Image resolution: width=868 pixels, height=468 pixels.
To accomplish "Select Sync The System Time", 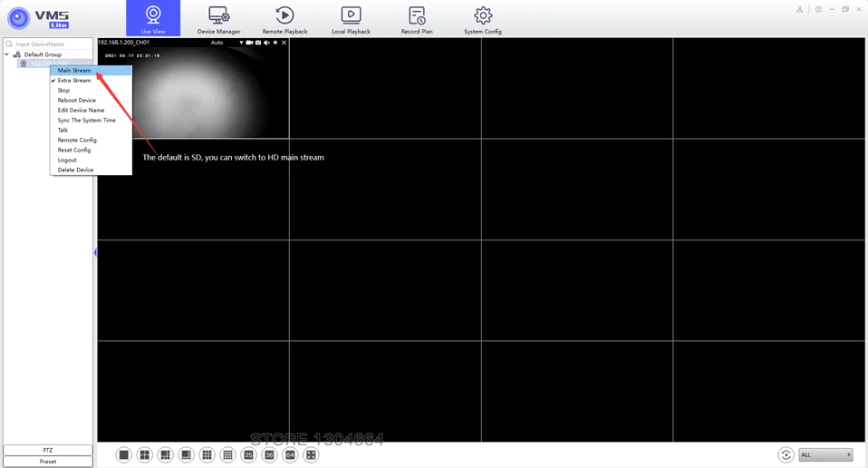I will [91, 121].
